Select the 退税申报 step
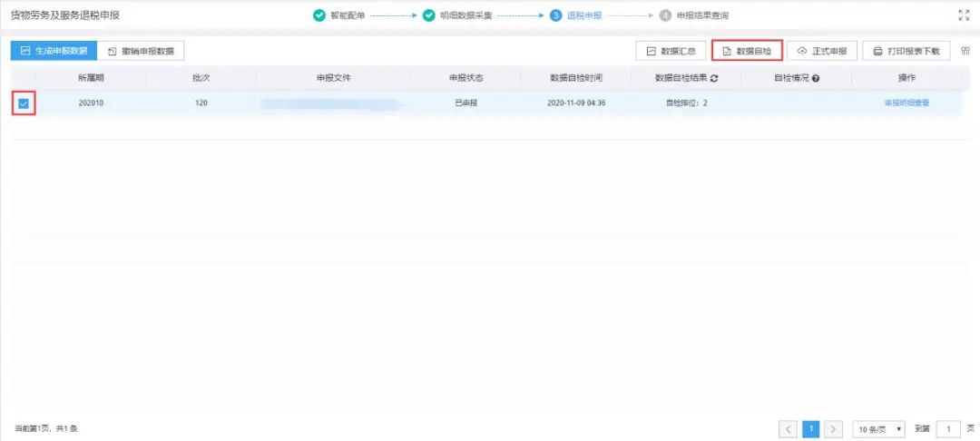This screenshot has height=441, width=980. [576, 15]
